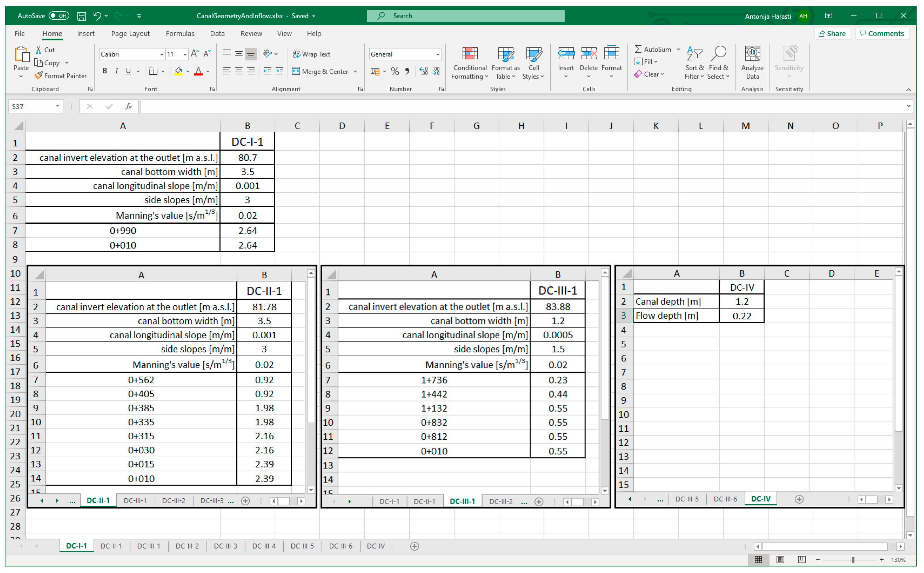This screenshot has width=924, height=573.
Task: Switch to the DC-III-4 sheet tab
Action: coord(264,546)
